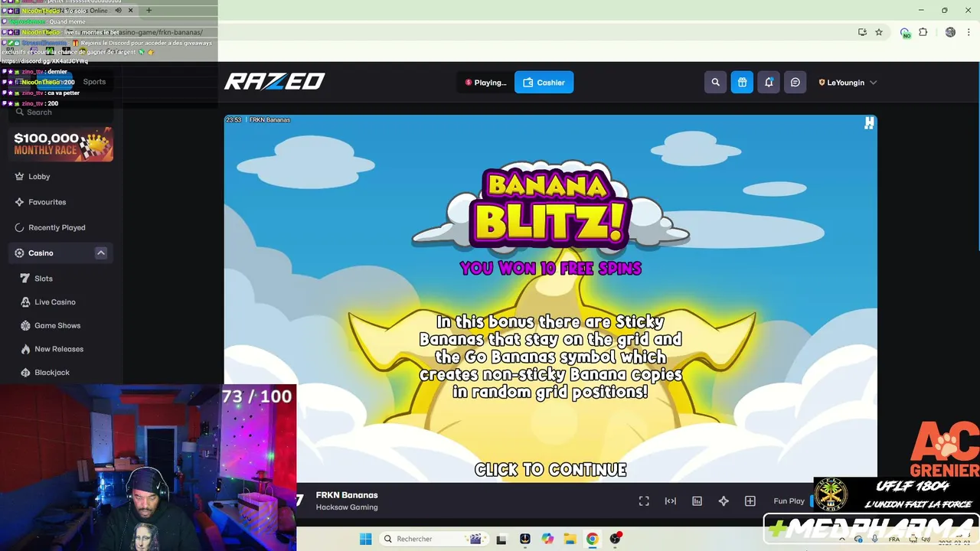This screenshot has width=980, height=551.
Task: Click the Cashier button
Action: coord(544,83)
